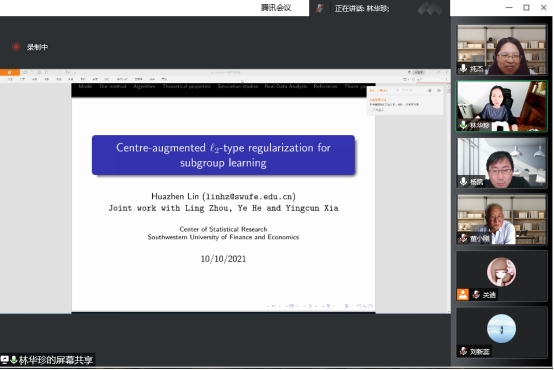This screenshot has height=370, width=554.
Task: Toggle the microphone icon on 杨凯's tile
Action: click(x=463, y=182)
